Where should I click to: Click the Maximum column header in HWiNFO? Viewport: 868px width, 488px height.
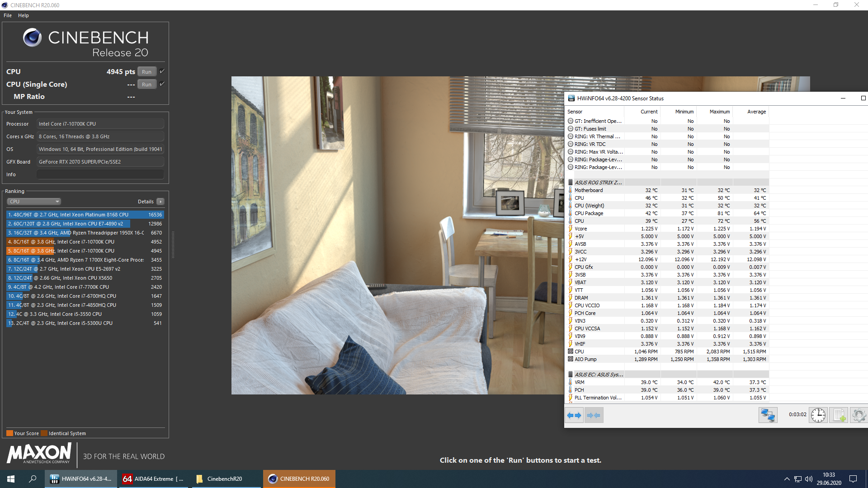pos(715,112)
